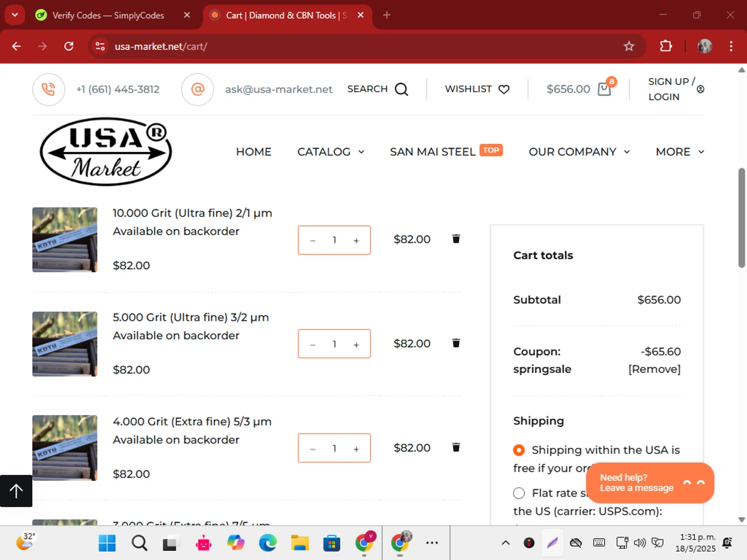Image resolution: width=747 pixels, height=560 pixels.
Task: Click the phone call icon
Action: click(48, 90)
